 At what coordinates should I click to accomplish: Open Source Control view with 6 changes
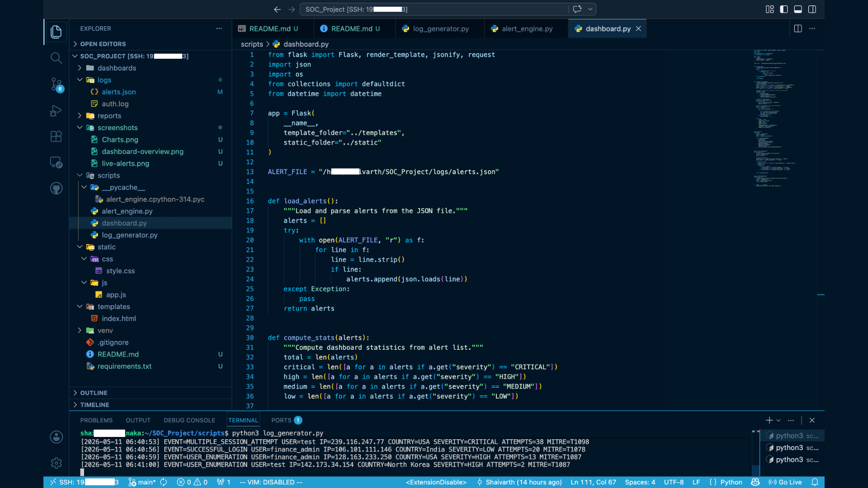pyautogui.click(x=56, y=84)
